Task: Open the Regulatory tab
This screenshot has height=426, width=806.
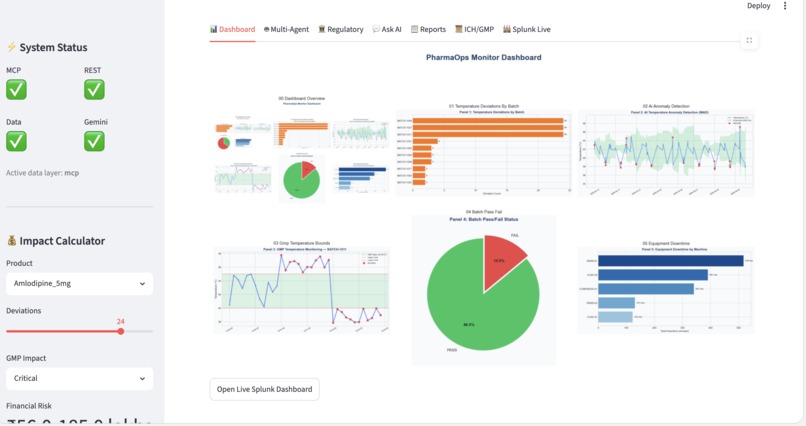Action: click(x=341, y=29)
